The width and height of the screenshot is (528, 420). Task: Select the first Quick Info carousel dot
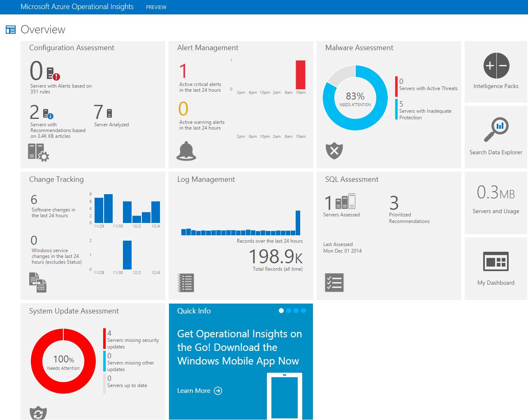[x=281, y=311]
